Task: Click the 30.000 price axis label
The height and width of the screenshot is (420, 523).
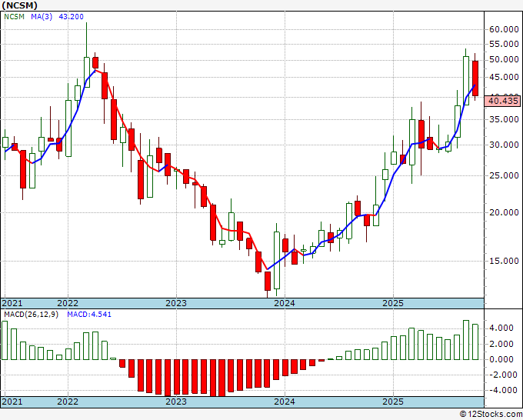Action: tap(504, 145)
